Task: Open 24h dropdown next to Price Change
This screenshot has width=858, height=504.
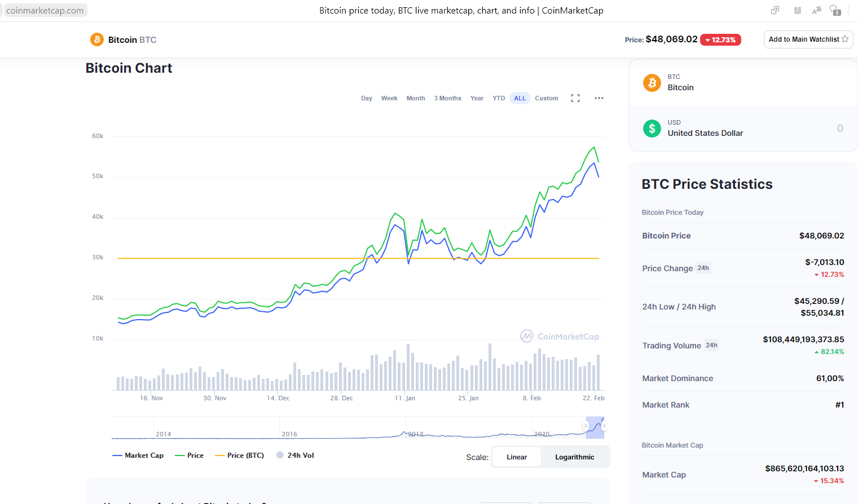Action: pyautogui.click(x=703, y=268)
